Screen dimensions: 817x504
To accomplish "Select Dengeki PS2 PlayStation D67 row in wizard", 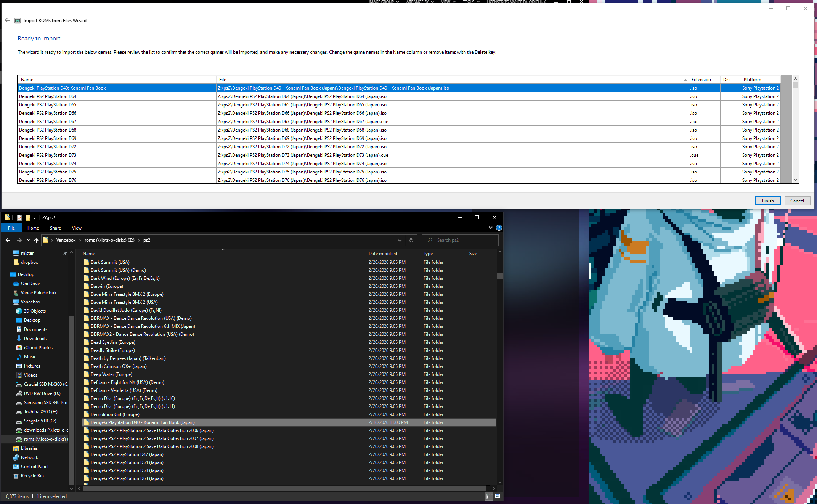I will coord(399,122).
